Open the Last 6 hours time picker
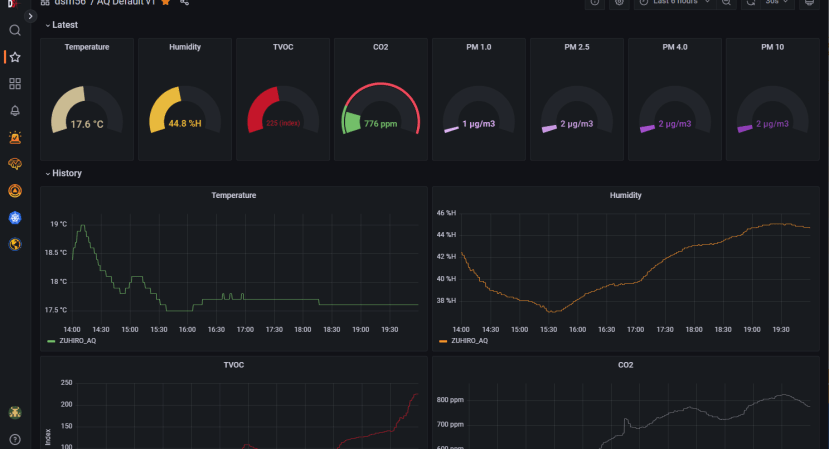This screenshot has height=449, width=829. pos(675,3)
